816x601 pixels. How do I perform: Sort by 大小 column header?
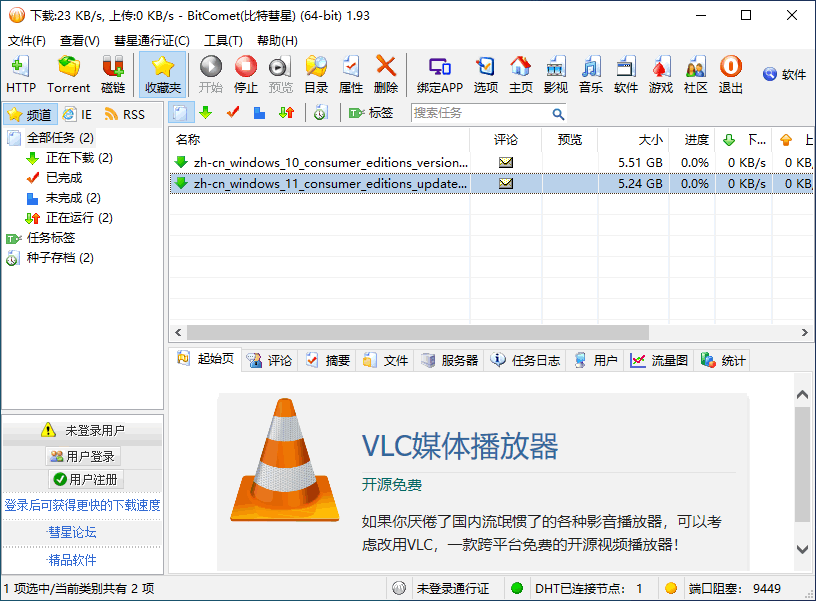pyautogui.click(x=633, y=139)
